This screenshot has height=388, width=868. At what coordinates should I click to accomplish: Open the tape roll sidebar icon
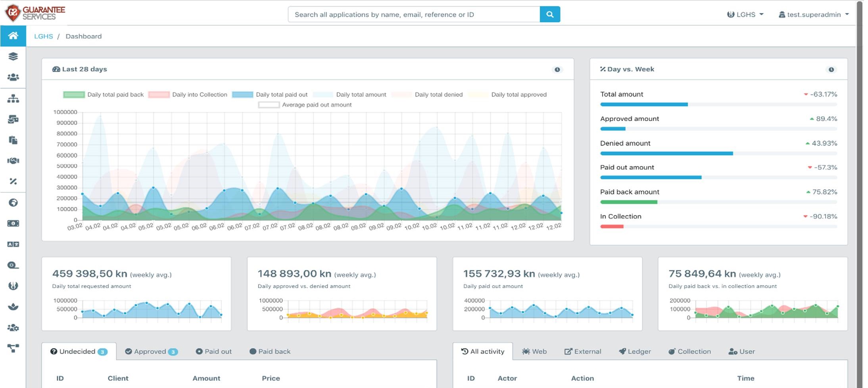13,265
